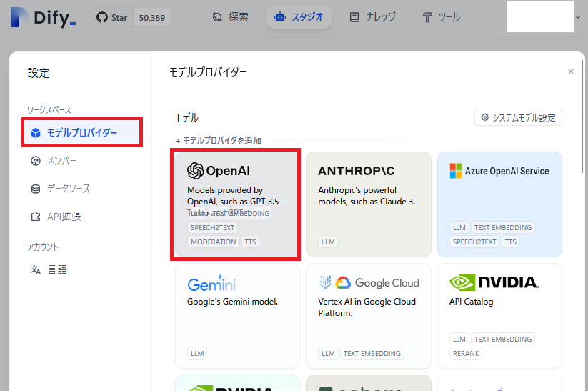This screenshot has width=588, height=391.
Task: Click TEXT EMBEDDING tag on Azure card
Action: 503,228
